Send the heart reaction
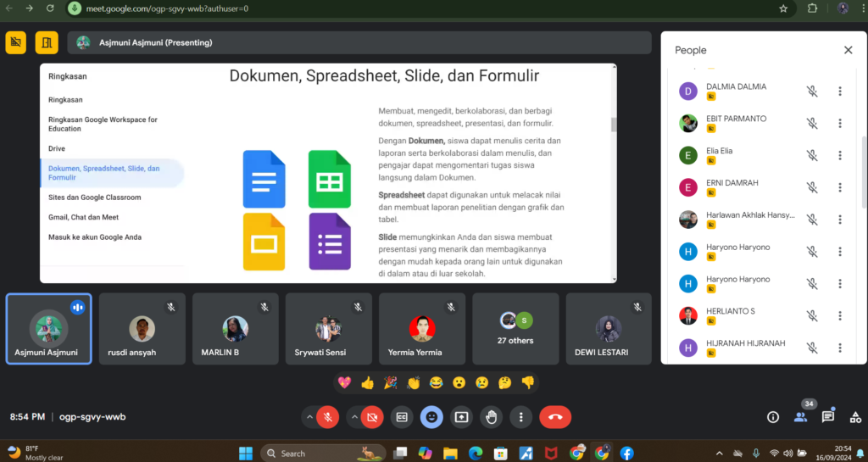This screenshot has height=462, width=868. pyautogui.click(x=344, y=382)
